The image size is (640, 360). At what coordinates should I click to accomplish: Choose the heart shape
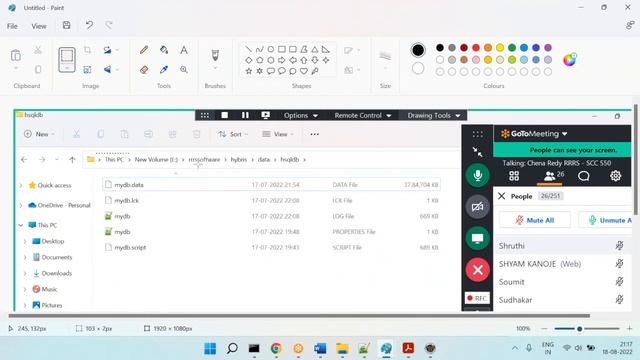coord(304,71)
